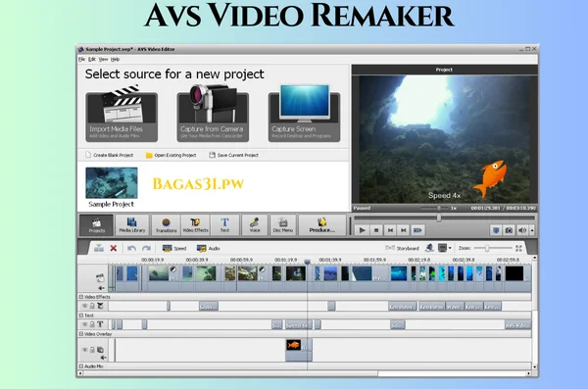
Task: Switch to Storyboard view
Action: [402, 248]
